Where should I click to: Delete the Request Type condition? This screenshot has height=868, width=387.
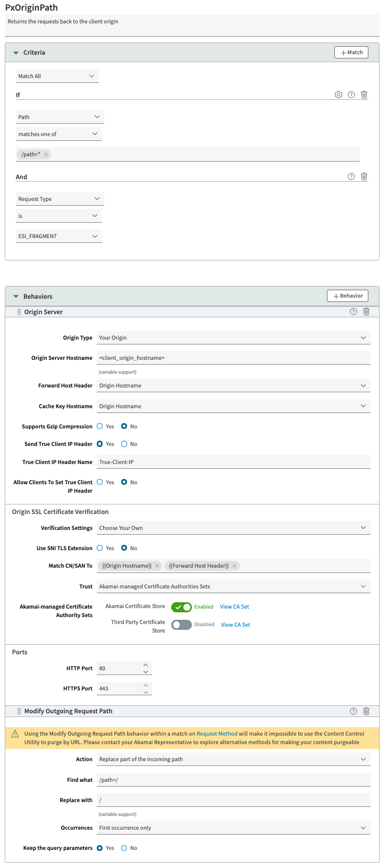pyautogui.click(x=364, y=176)
